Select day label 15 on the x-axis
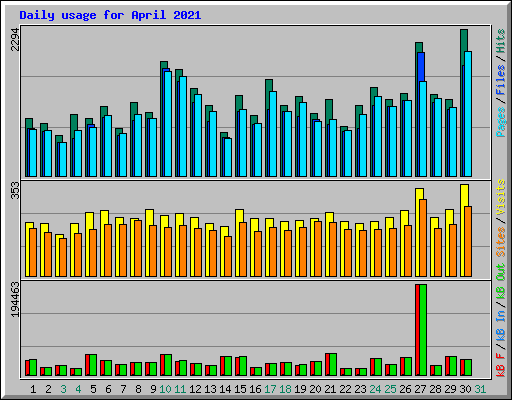 [x=240, y=389]
